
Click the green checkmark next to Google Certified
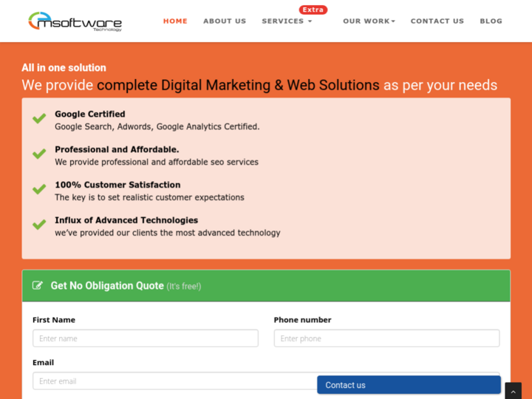coord(39,119)
